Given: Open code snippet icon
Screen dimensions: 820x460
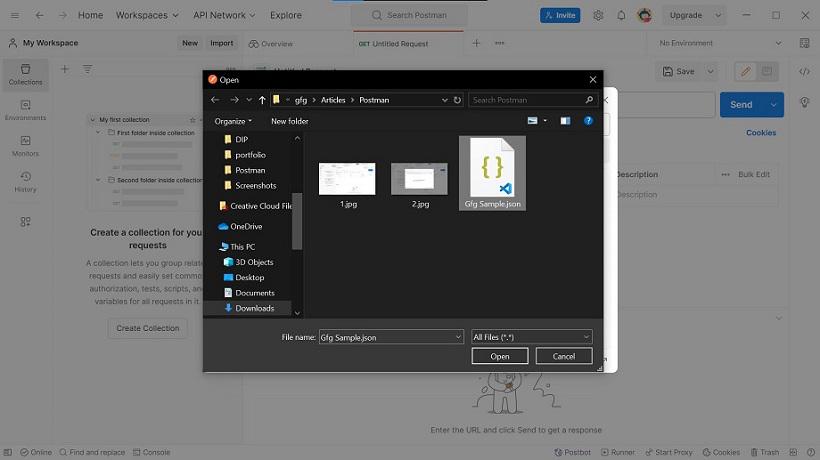Looking at the screenshot, I should point(804,72).
